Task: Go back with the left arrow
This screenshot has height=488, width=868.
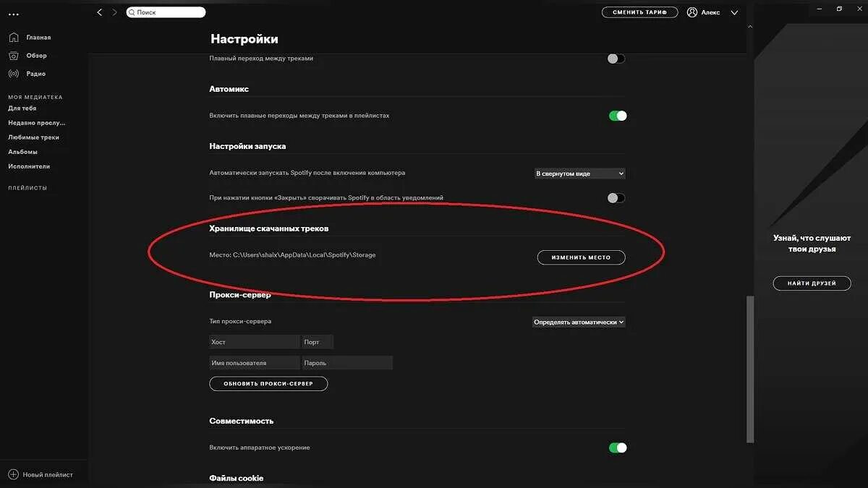Action: 100,12
